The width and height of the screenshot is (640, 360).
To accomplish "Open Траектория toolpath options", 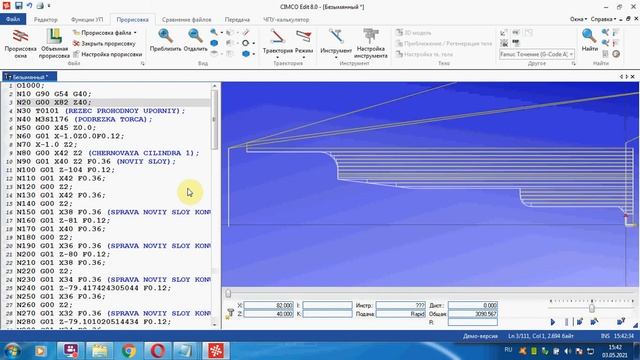I will coord(278,43).
